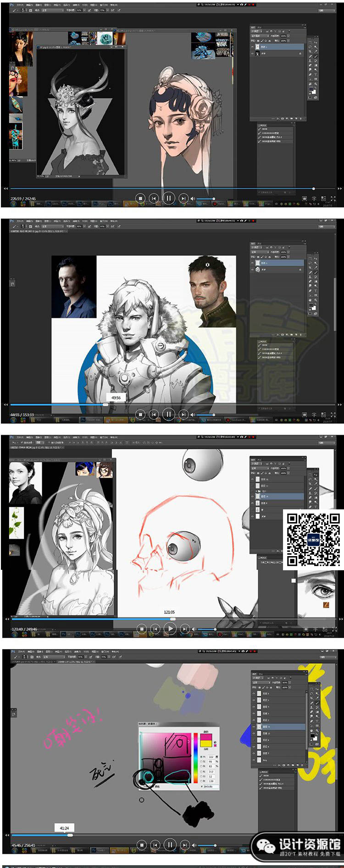Select Move tool in 45:46 frame toolbox
The image size is (344, 868).
pyautogui.click(x=317, y=689)
